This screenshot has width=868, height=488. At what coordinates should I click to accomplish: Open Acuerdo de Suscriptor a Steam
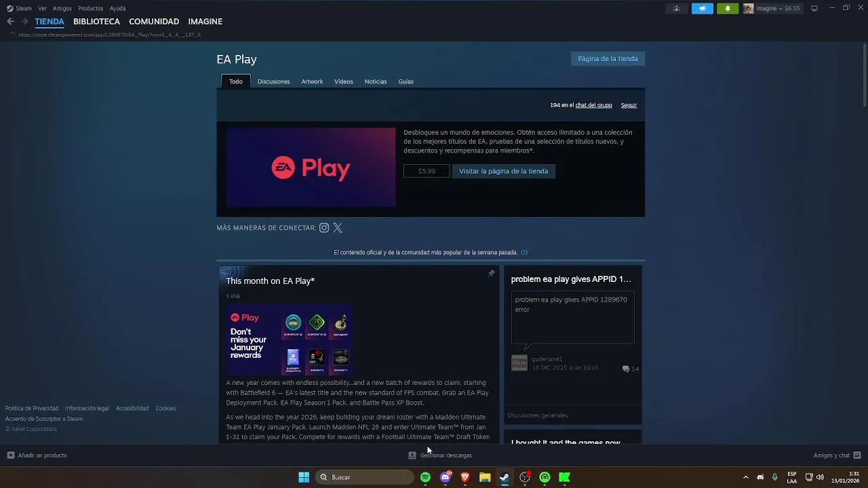tap(44, 418)
